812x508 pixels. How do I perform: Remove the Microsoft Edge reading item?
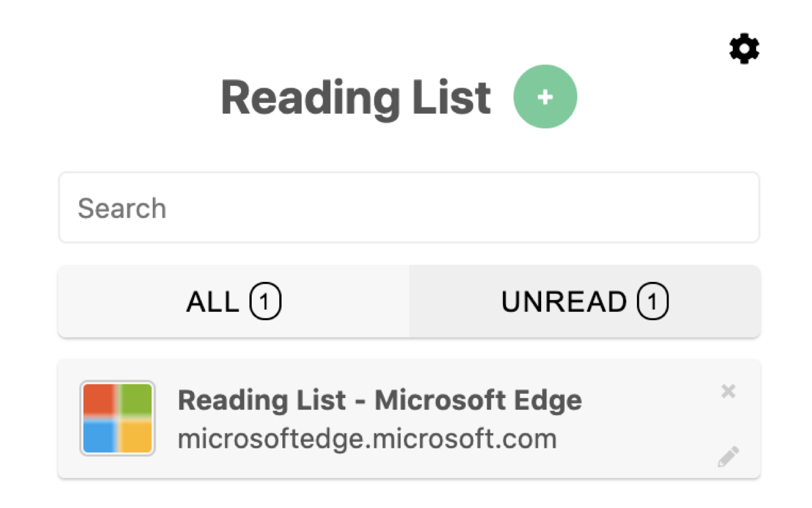[x=728, y=391]
